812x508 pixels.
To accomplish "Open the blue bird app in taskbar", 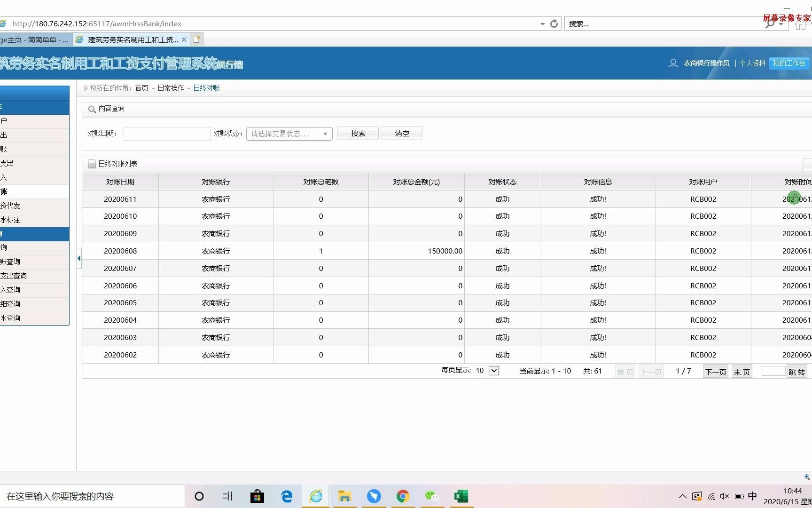I will pos(374,496).
